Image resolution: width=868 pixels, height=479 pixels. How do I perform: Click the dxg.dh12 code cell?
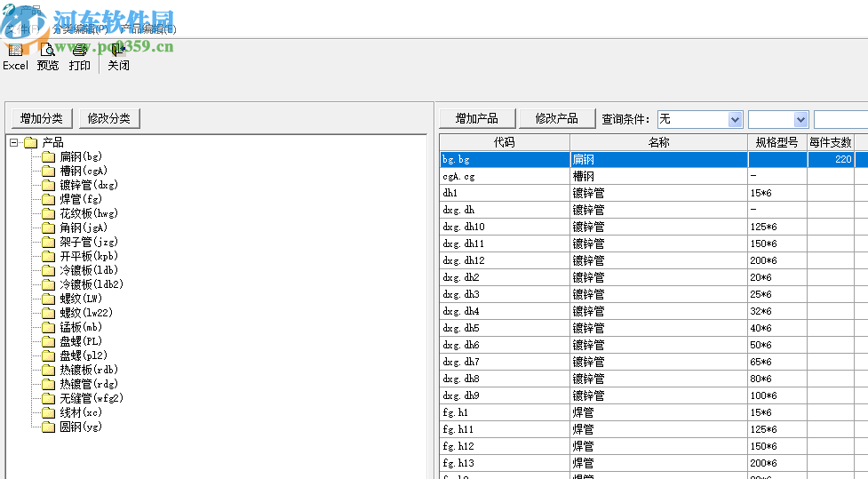pyautogui.click(x=505, y=260)
